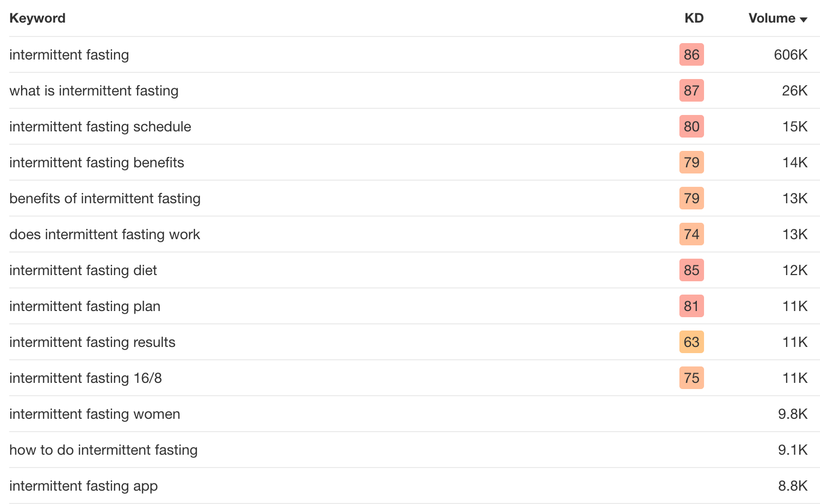Select 'intermittent fasting schedule' keyword

point(100,127)
